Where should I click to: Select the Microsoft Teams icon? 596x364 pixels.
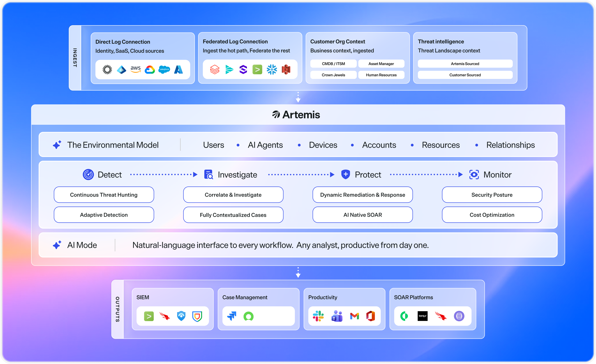tap(337, 316)
